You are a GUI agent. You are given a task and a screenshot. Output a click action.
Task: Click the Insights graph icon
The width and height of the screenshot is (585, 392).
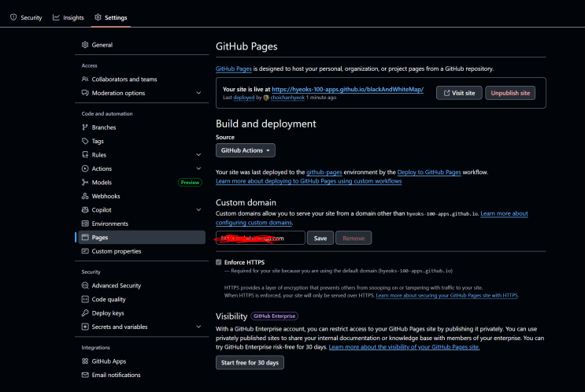(x=56, y=17)
